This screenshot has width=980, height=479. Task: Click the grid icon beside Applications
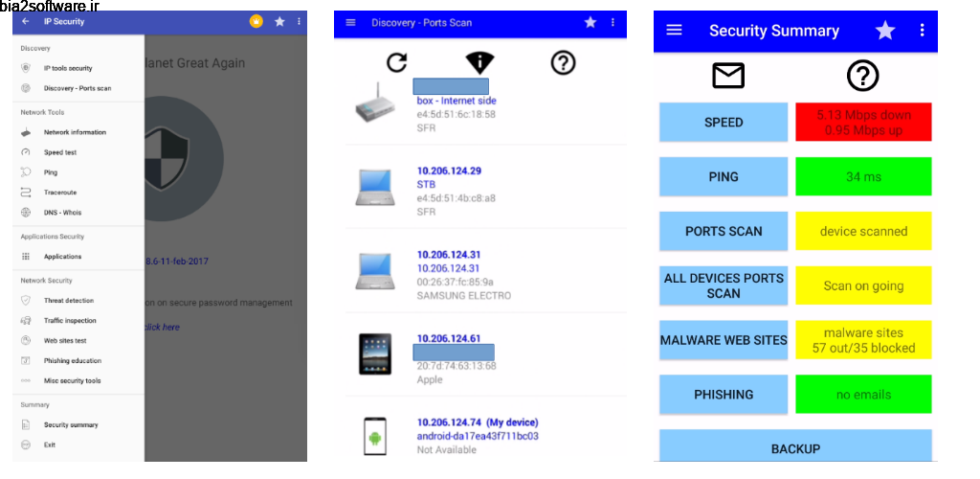click(26, 257)
